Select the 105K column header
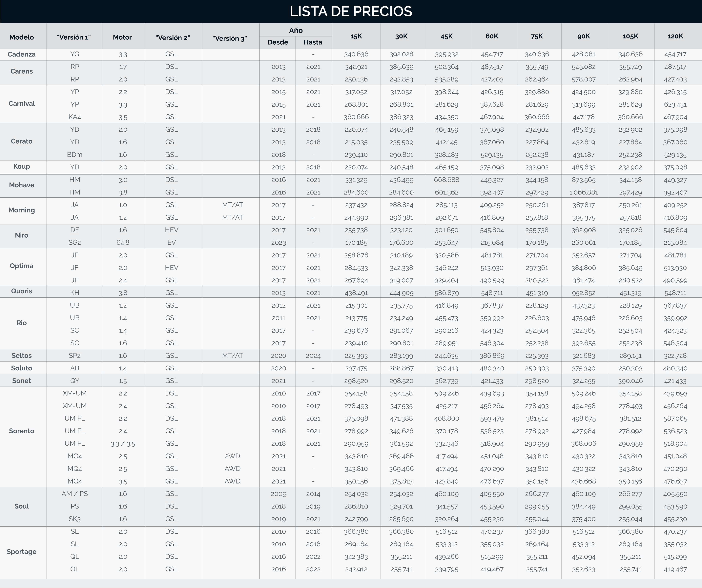The image size is (702, 588). pyautogui.click(x=630, y=36)
